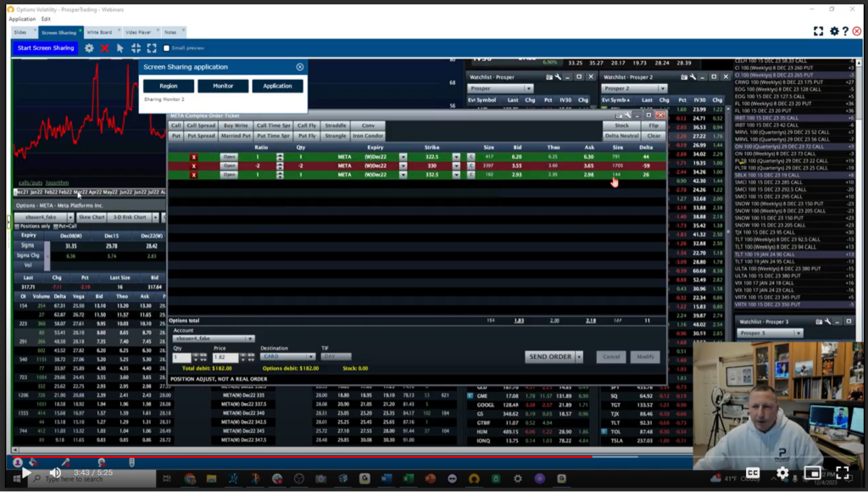Open wrench settings in Watchlist - Prosper 3
The width and height of the screenshot is (868, 492).
(x=827, y=321)
